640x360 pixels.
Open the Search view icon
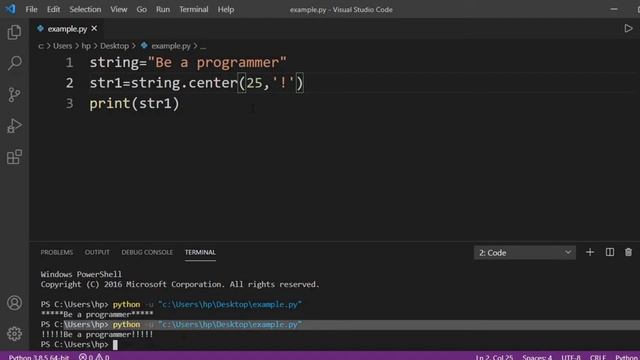(14, 63)
